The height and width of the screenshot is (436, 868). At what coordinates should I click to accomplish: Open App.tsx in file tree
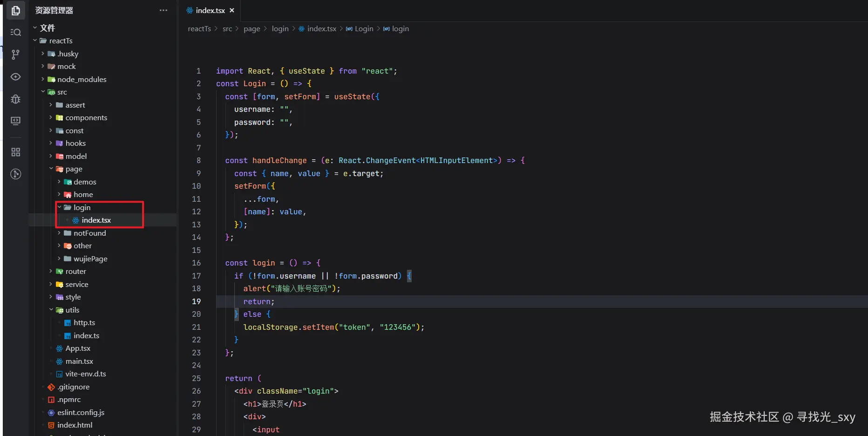click(x=78, y=348)
